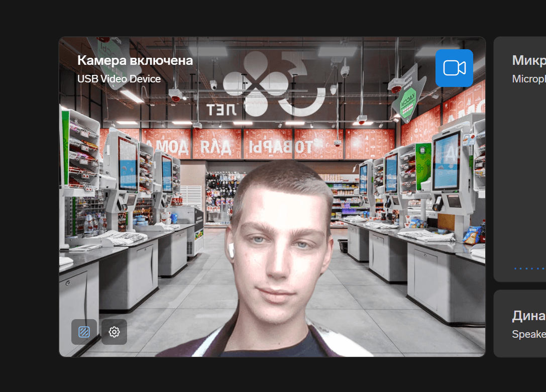Turn off camera using blue video button
Image resolution: width=546 pixels, height=392 pixels.
point(454,68)
